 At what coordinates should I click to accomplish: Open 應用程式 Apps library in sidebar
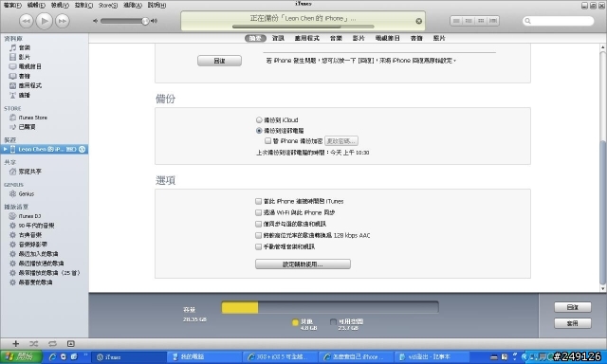[30, 85]
